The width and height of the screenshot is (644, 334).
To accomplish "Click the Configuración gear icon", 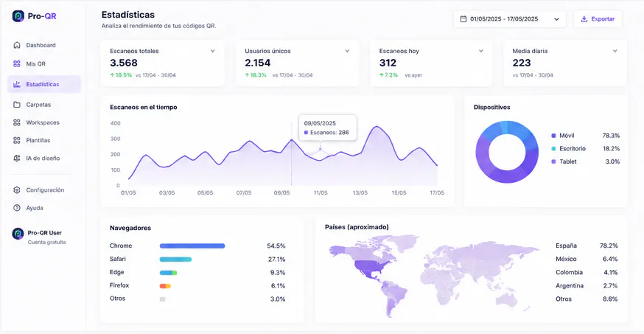I will click(x=17, y=189).
